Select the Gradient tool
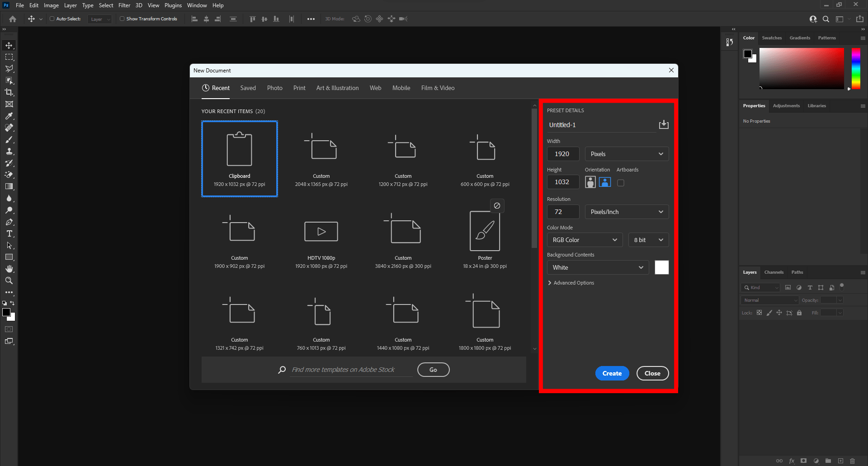The height and width of the screenshot is (466, 868). (x=9, y=186)
